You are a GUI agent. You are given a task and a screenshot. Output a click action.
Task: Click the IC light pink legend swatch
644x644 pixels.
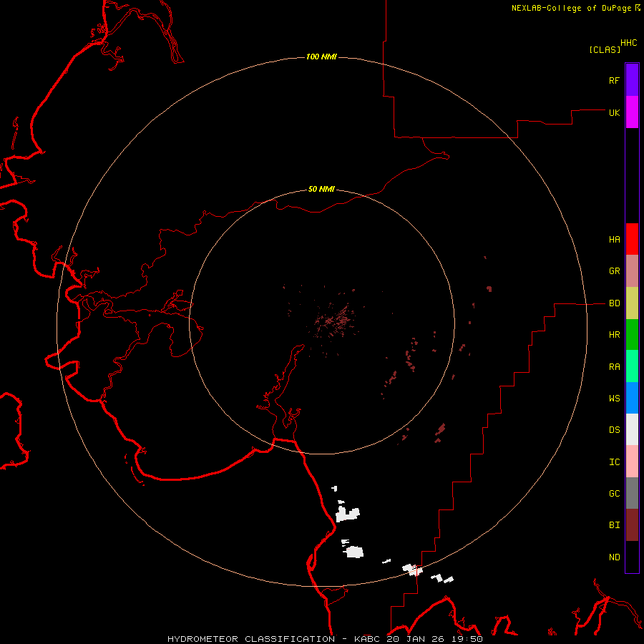(x=632, y=462)
